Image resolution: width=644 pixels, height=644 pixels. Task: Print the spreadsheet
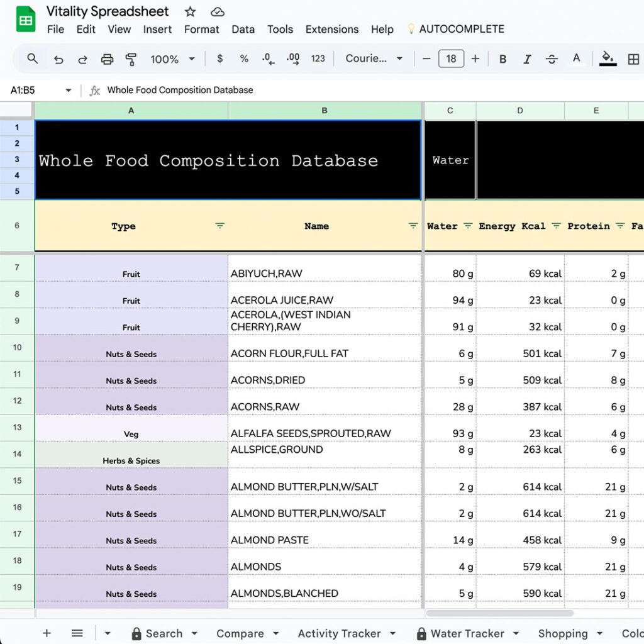click(107, 59)
